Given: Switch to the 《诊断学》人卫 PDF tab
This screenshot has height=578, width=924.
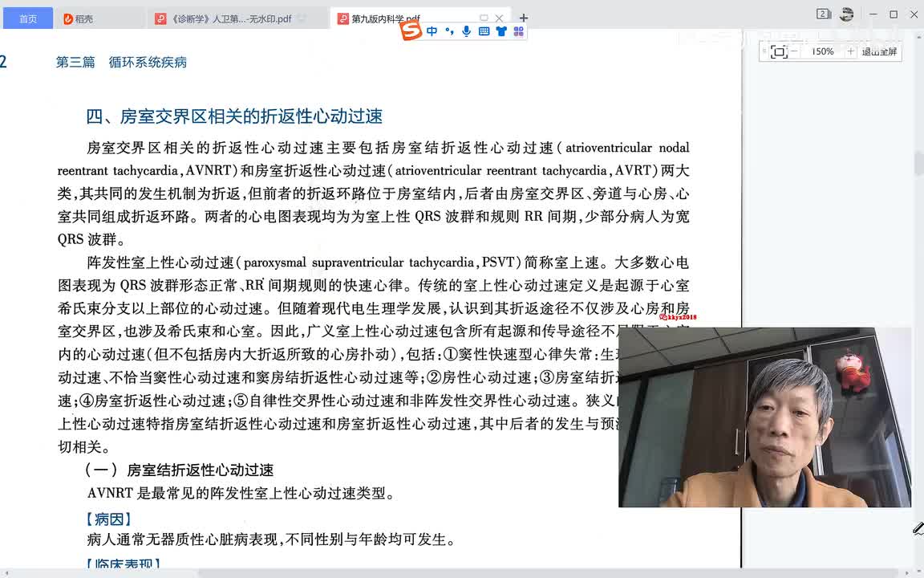Looking at the screenshot, I should pyautogui.click(x=237, y=18).
